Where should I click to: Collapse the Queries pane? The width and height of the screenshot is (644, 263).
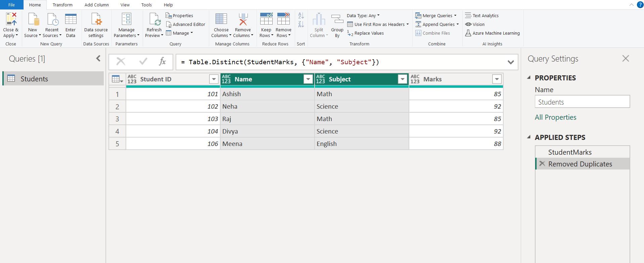[98, 59]
